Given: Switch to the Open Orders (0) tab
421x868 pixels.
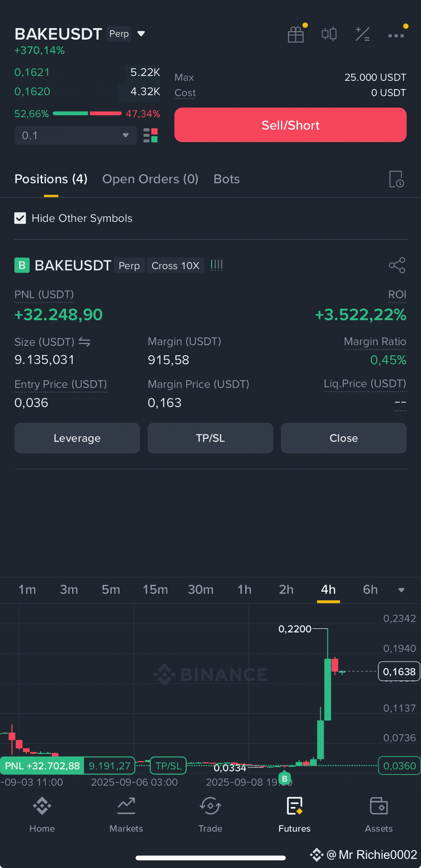Looking at the screenshot, I should tap(150, 179).
